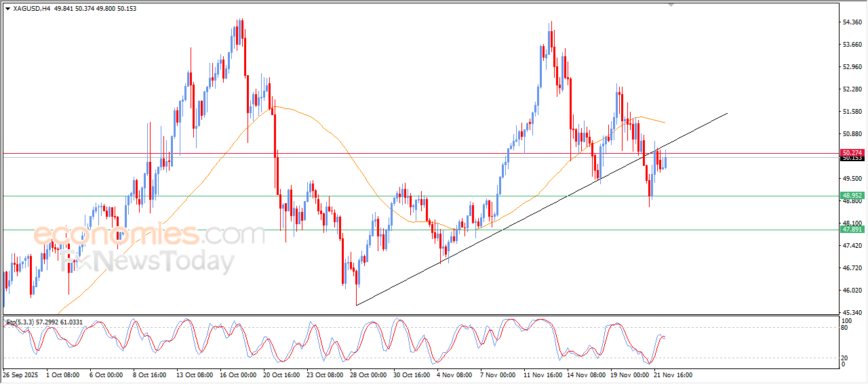Click the 28 Oct 00:00 time label

coord(368,374)
